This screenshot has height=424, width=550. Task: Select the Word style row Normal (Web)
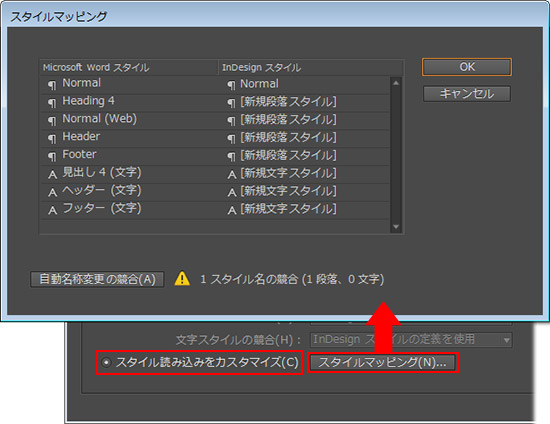(129, 120)
